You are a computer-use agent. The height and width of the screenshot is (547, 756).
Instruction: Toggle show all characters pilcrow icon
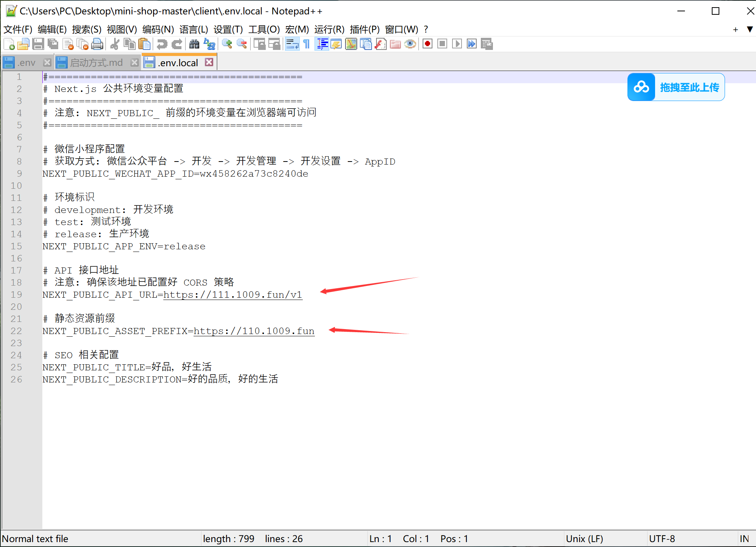(307, 44)
